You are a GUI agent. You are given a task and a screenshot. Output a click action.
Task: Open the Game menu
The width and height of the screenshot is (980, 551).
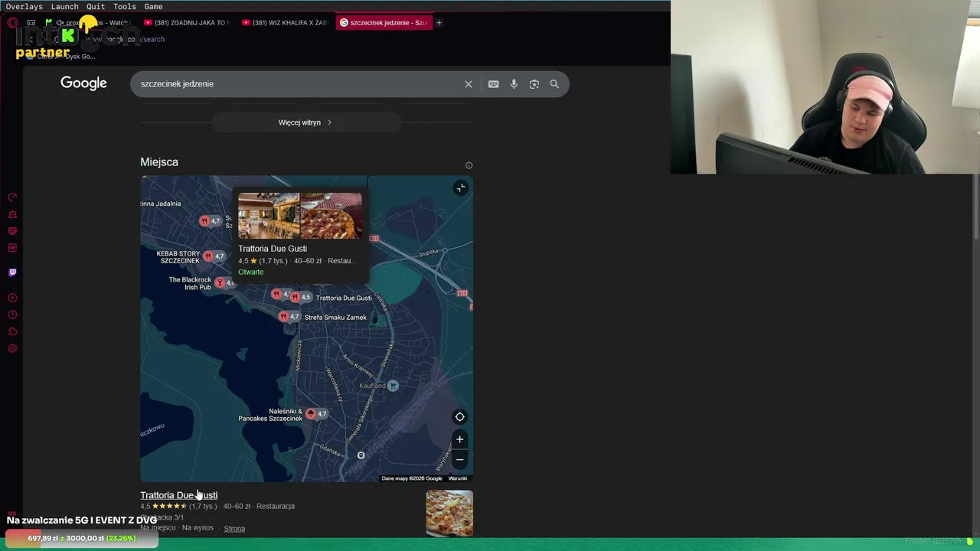[x=153, y=6]
